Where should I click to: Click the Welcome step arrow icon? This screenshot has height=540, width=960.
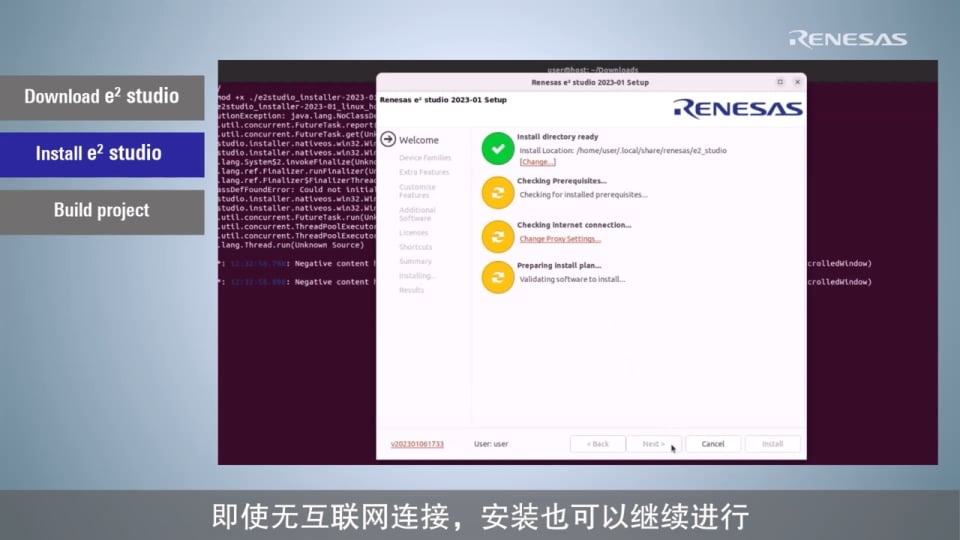388,140
